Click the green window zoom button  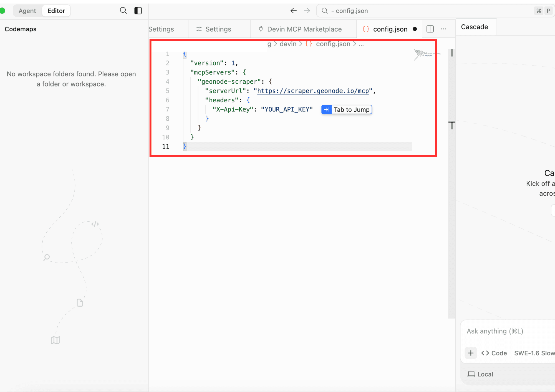[2, 11]
